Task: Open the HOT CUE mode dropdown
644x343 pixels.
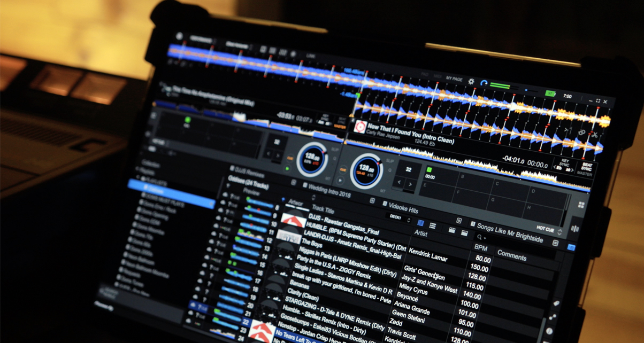Action: [549, 230]
